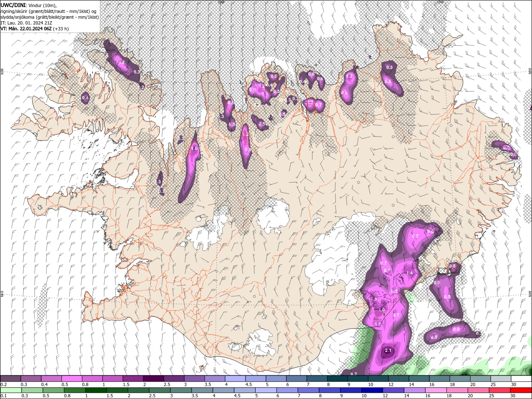Click the 2.1 snowfall value label on map
532x399 pixels.
click(388, 351)
